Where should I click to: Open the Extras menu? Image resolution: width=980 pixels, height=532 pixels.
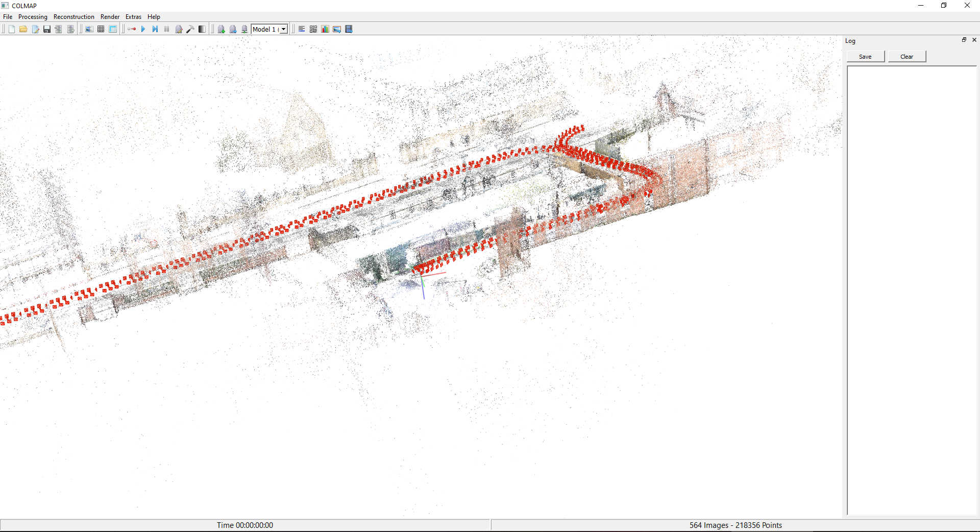coord(133,16)
